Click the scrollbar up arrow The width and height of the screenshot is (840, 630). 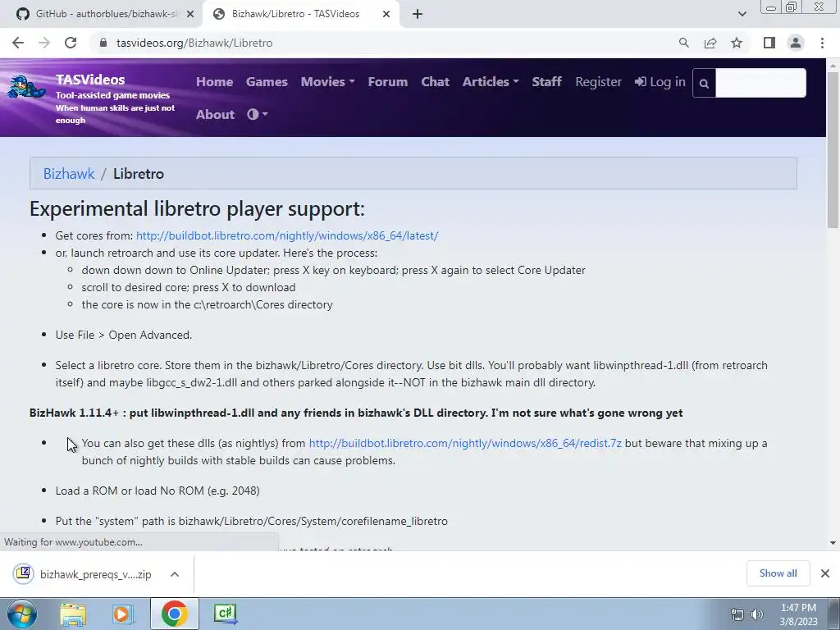(833, 66)
